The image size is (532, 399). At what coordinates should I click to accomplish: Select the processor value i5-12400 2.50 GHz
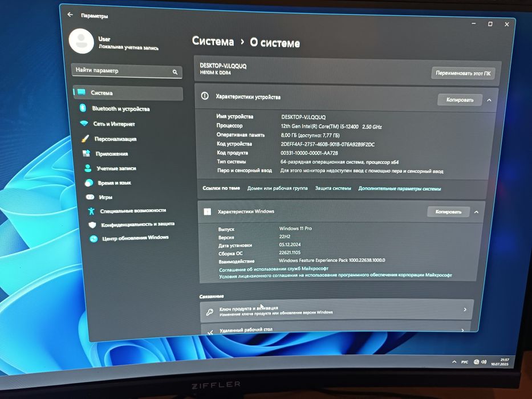click(x=331, y=127)
